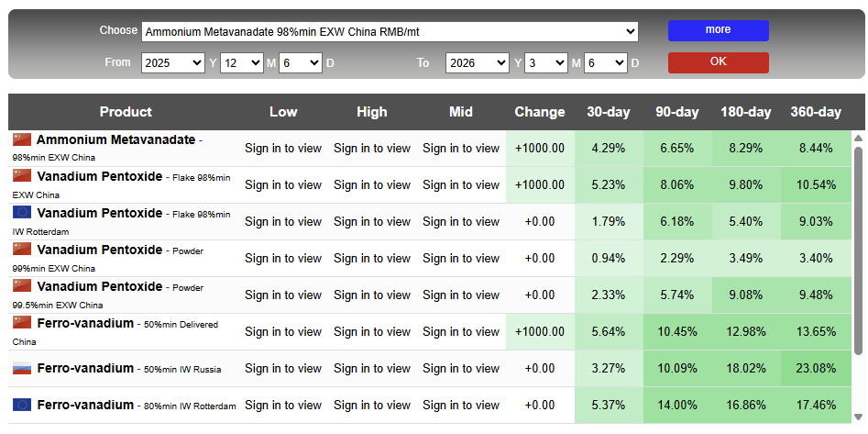Click China flag beside Vanadium Pentoxide Powder 99.5%min
The image size is (868, 434).
22,285
